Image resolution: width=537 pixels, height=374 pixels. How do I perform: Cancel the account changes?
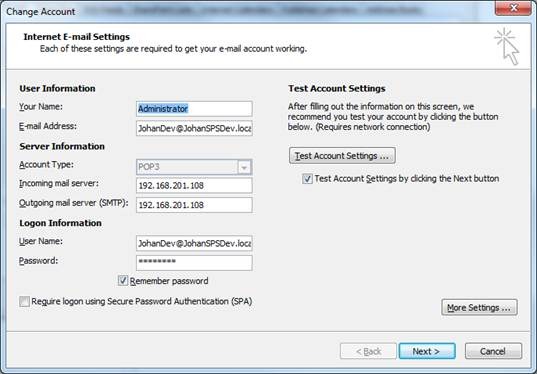click(x=493, y=351)
